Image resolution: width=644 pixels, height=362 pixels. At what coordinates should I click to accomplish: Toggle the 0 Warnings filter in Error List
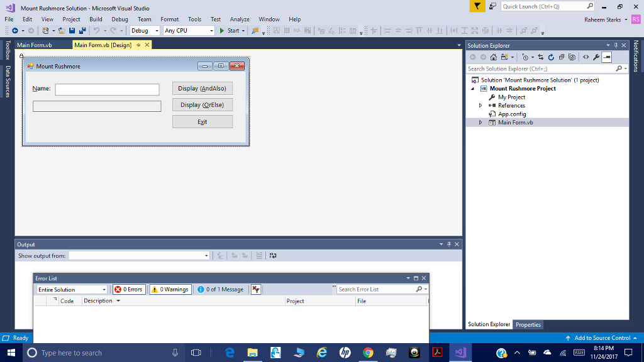pyautogui.click(x=170, y=289)
